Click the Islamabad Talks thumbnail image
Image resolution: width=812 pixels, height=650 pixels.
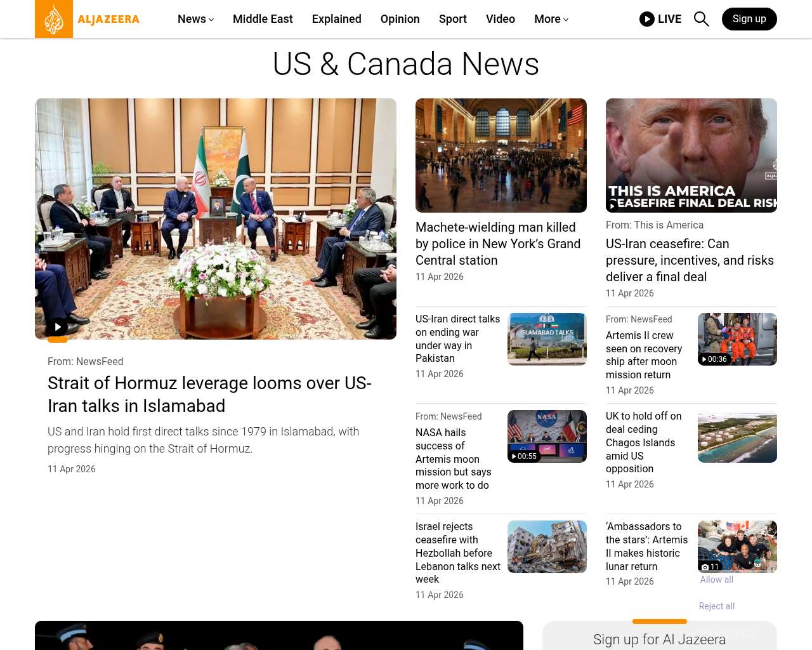coord(547,339)
